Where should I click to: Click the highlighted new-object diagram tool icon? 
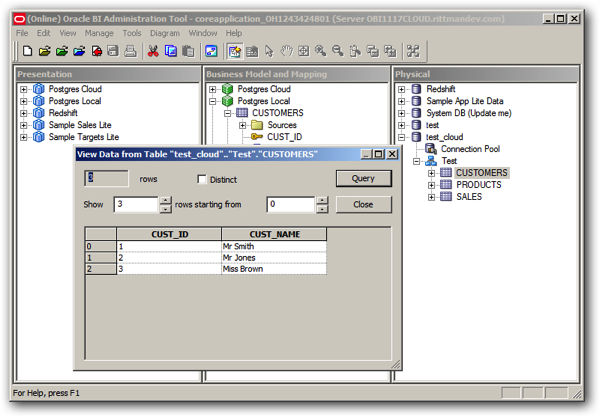[x=234, y=51]
